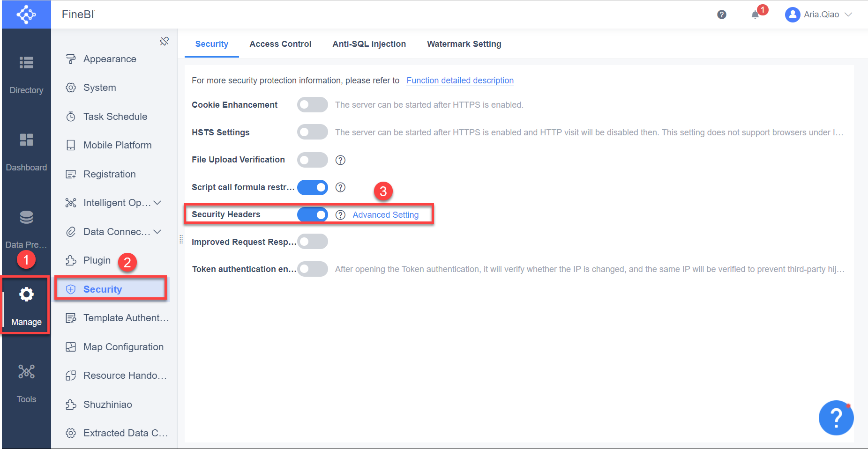868x449 pixels.
Task: Click the unpin icon atop the menu panel
Action: tap(164, 41)
